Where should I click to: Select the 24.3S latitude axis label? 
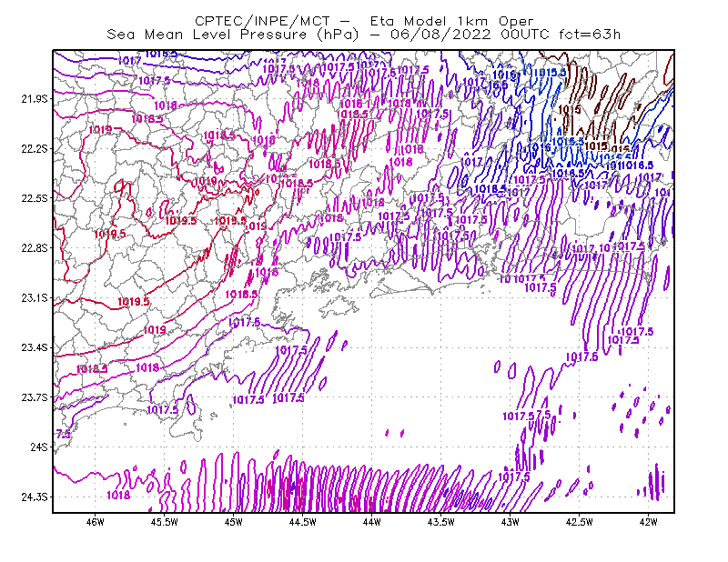tap(35, 497)
